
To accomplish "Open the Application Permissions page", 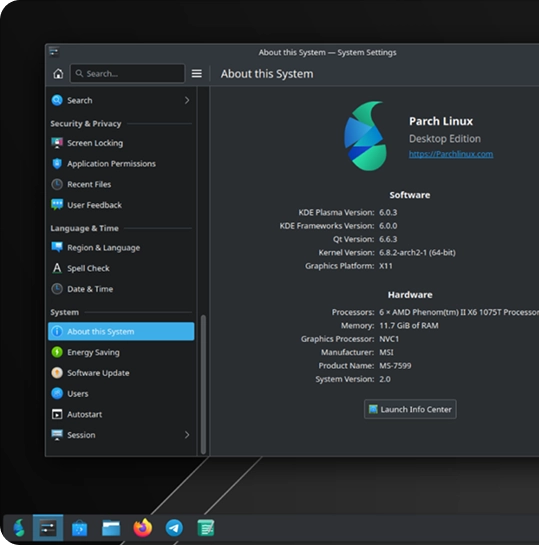I will click(x=121, y=164).
